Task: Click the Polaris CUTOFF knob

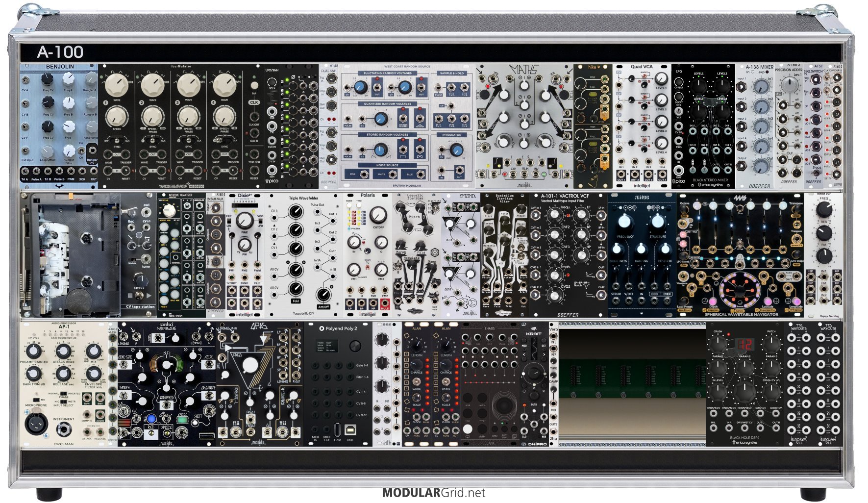Action: point(378,214)
